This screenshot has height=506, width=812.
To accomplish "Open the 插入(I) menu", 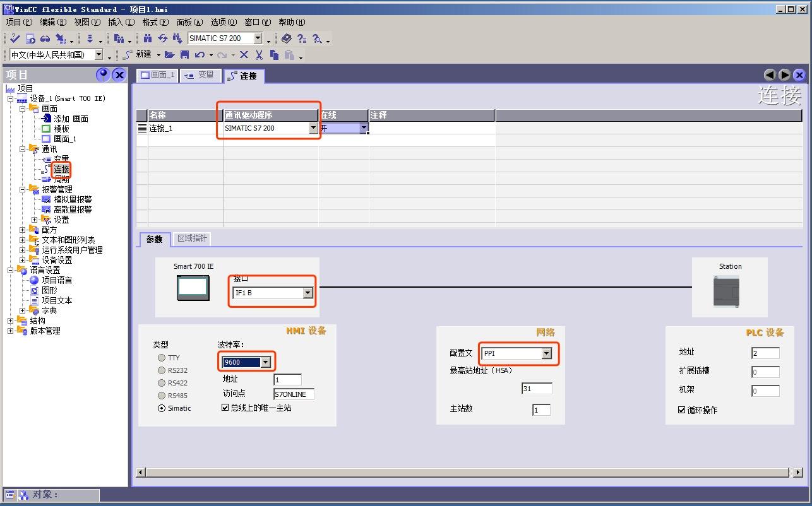I will coord(121,22).
